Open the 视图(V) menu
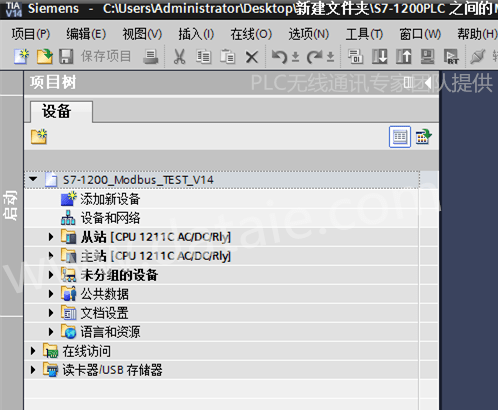Image resolution: width=498 pixels, height=410 pixels. click(142, 34)
